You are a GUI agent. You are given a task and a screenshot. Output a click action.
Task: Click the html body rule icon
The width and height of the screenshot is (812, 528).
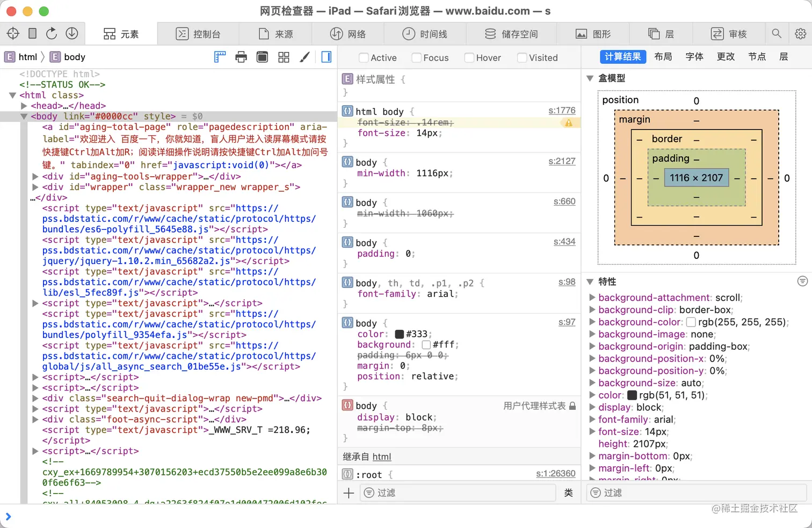(347, 111)
